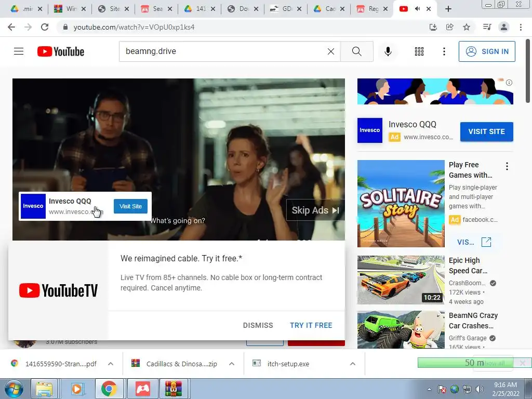Close the downloads bar

coord(523,363)
